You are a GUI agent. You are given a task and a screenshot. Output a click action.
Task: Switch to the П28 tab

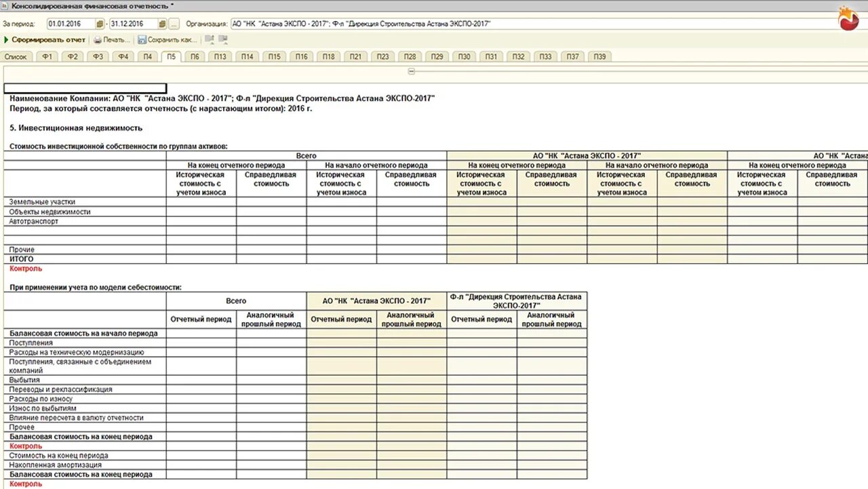pos(410,57)
